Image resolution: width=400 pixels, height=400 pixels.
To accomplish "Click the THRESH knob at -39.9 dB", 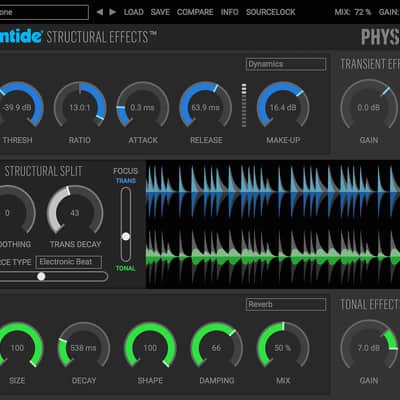I will (18, 105).
